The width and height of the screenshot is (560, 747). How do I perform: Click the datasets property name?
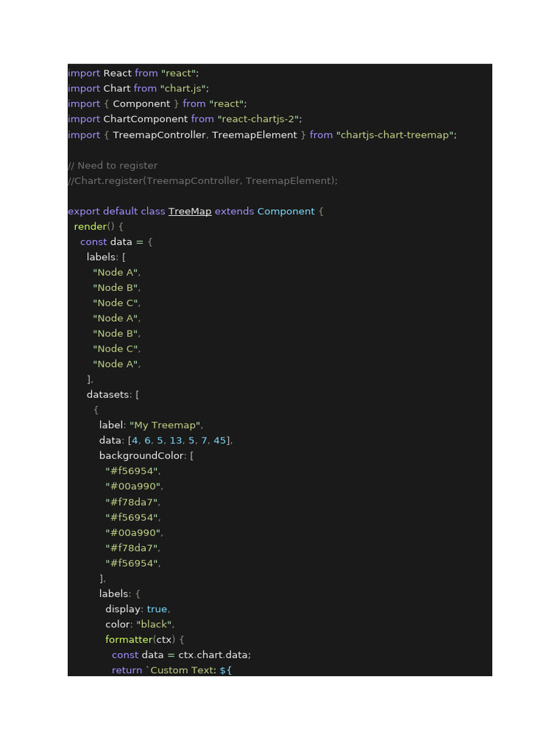(108, 395)
